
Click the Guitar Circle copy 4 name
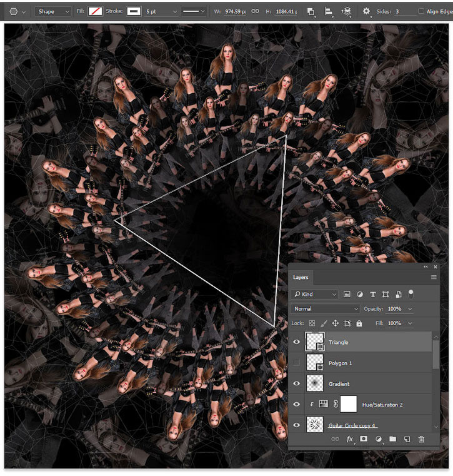[x=352, y=425]
